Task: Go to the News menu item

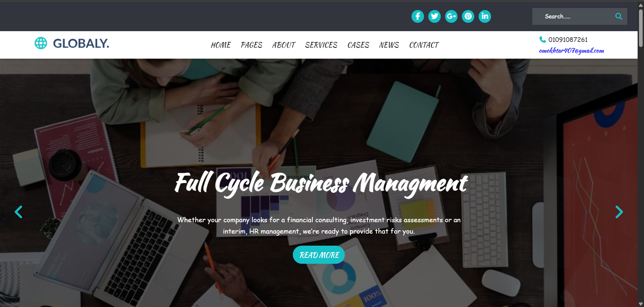Action: [x=389, y=45]
